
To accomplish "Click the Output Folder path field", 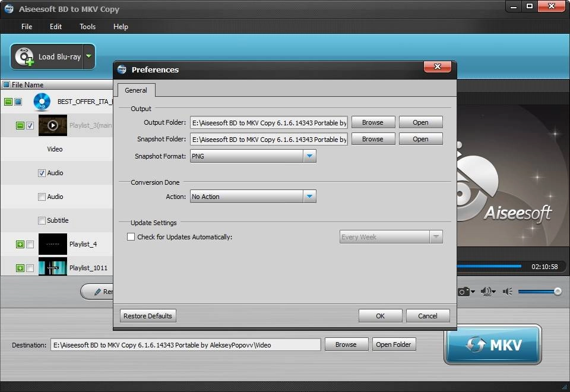I will (268, 122).
